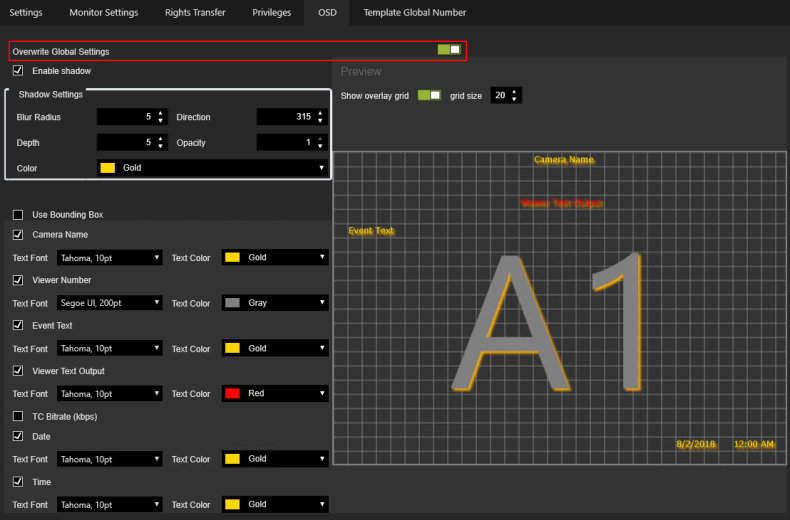Open Date Text Font dropdown
The image size is (790, 520).
(109, 459)
